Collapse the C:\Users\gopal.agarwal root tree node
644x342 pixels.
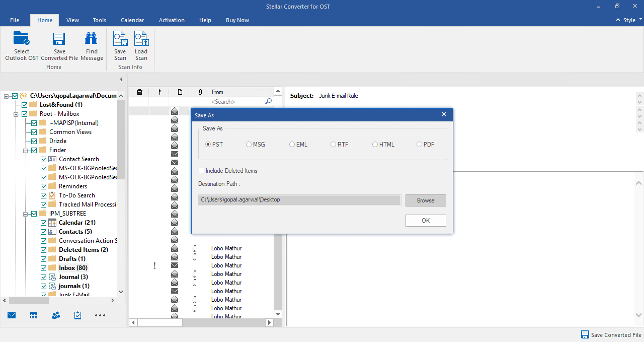pos(7,96)
